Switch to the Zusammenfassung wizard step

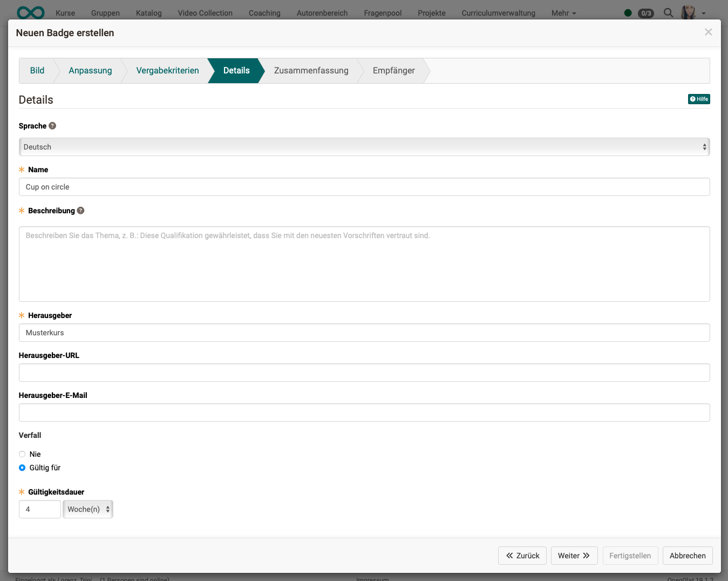(x=311, y=70)
